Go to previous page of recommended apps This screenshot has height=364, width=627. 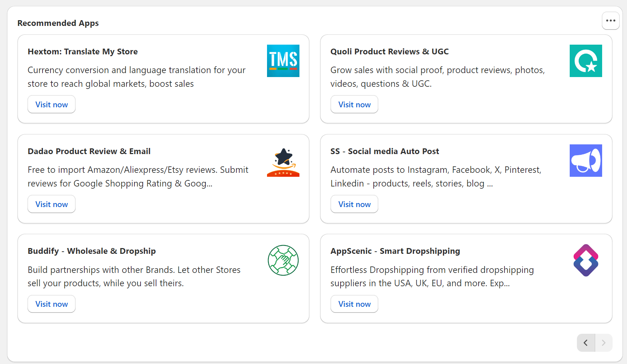point(586,343)
